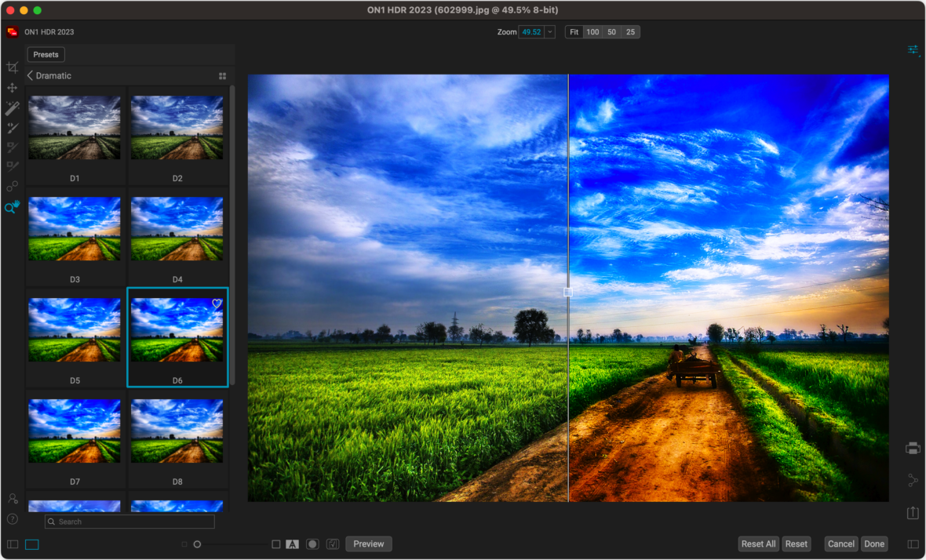926x560 pixels.
Task: Set smallest thumbnail size using small square
Action: (184, 544)
